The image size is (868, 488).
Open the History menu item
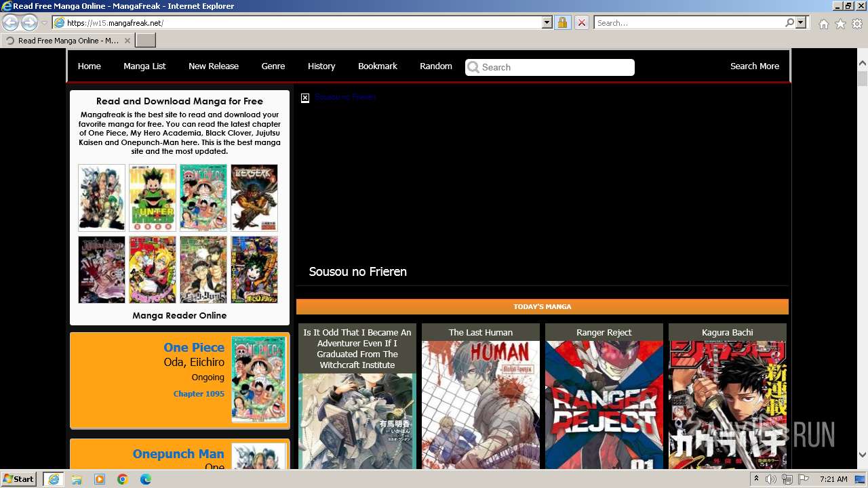coord(321,66)
